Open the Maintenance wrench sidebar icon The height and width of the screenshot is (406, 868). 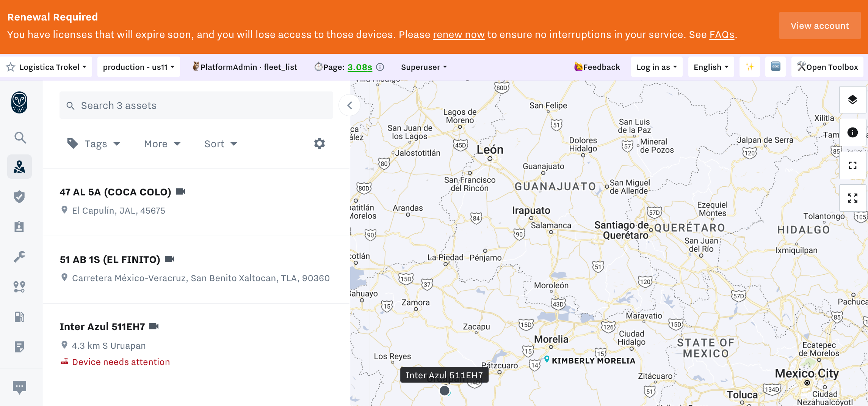pos(19,257)
